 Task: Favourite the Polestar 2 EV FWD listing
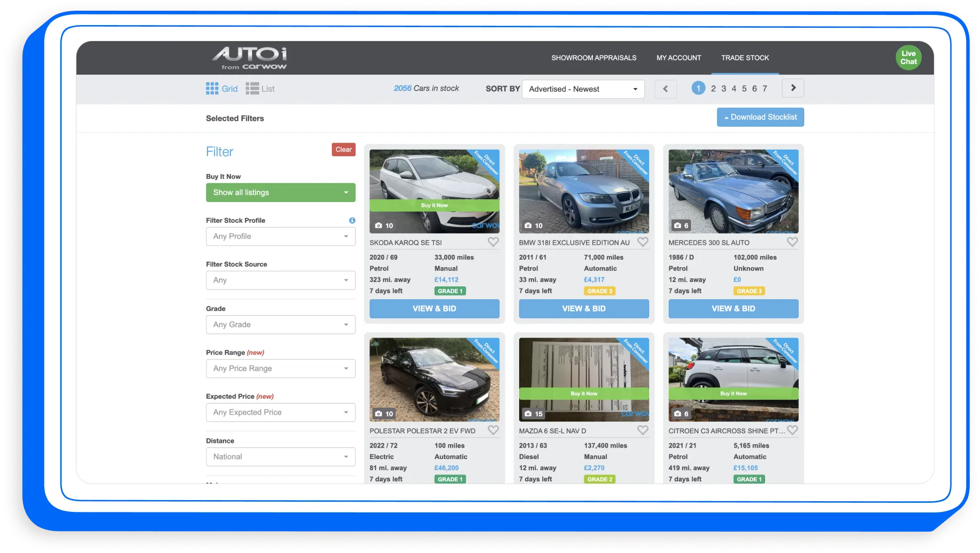pyautogui.click(x=493, y=430)
